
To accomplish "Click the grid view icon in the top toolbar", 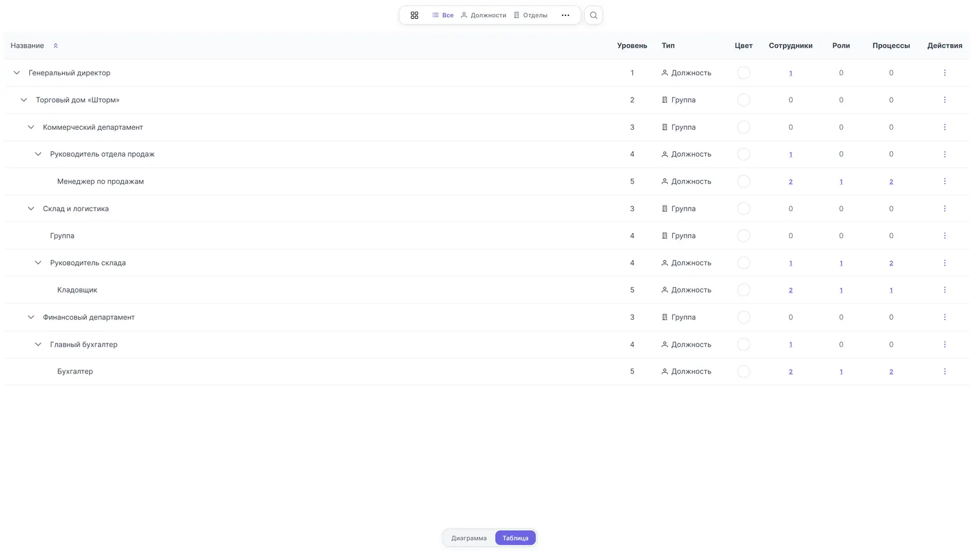I will (414, 15).
